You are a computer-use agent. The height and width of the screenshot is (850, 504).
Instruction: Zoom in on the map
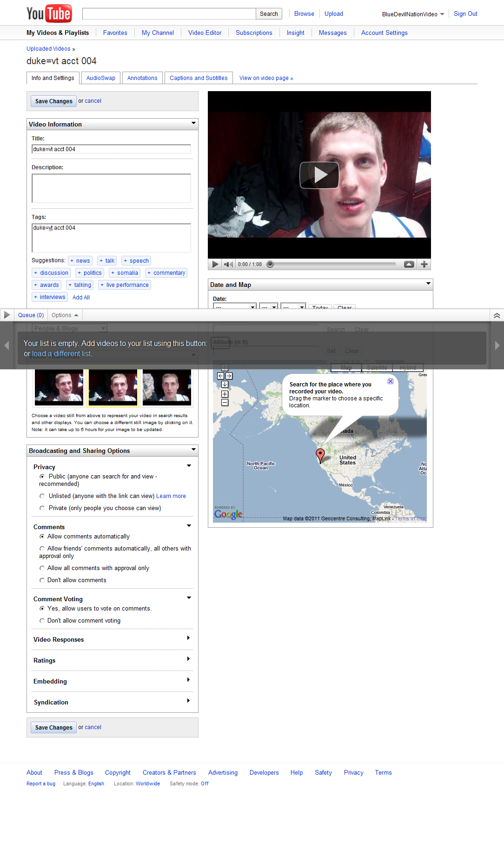click(225, 394)
